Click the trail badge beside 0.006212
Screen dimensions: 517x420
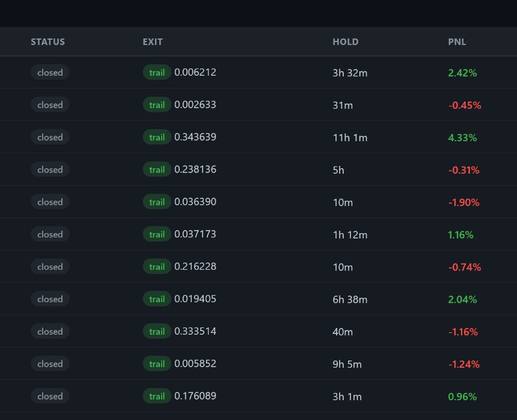157,73
